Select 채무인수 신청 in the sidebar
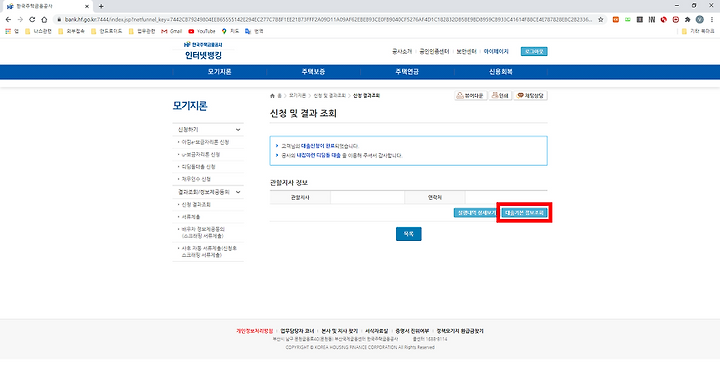Viewport: 720px width, 389px height. (x=196, y=179)
